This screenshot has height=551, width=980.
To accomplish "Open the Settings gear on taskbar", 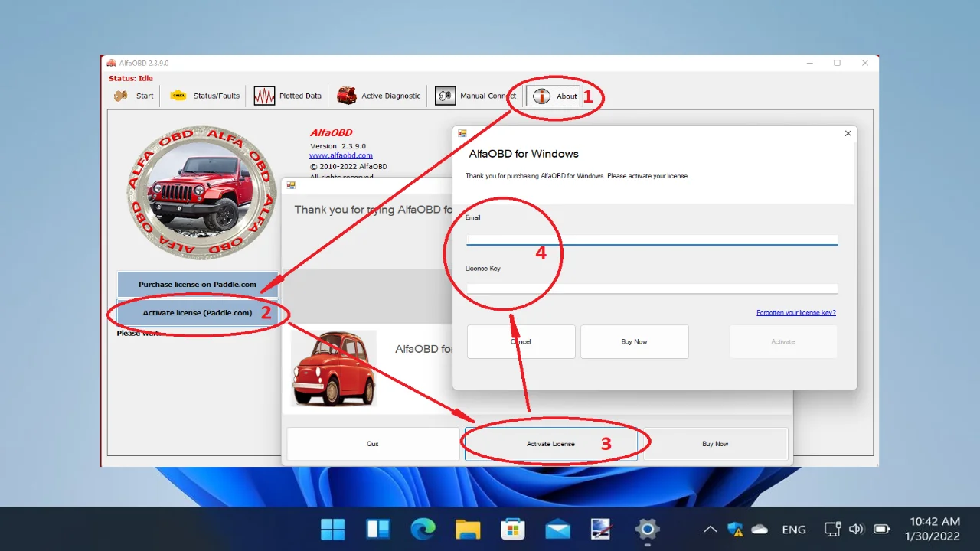I will [648, 529].
